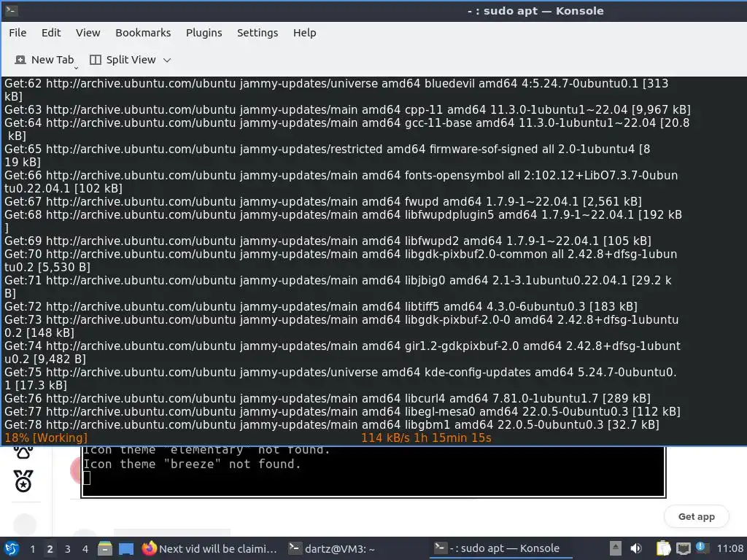The height and width of the screenshot is (560, 747).
Task: Switch to virtual desktop 2
Action: coord(50,549)
